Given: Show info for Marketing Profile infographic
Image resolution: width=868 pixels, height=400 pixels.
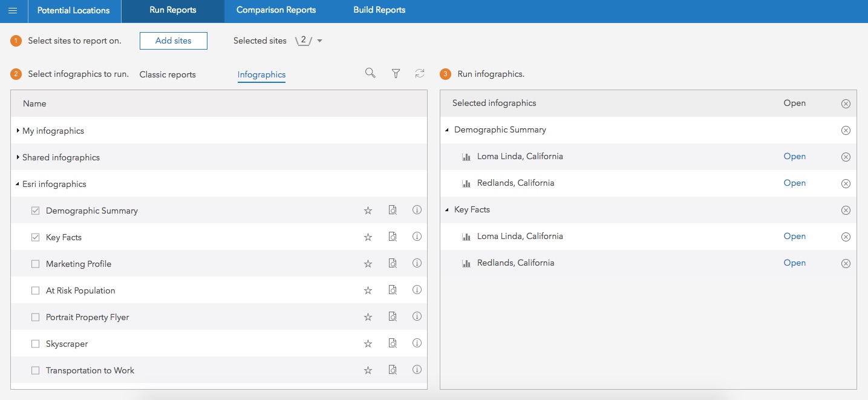Looking at the screenshot, I should [417, 263].
